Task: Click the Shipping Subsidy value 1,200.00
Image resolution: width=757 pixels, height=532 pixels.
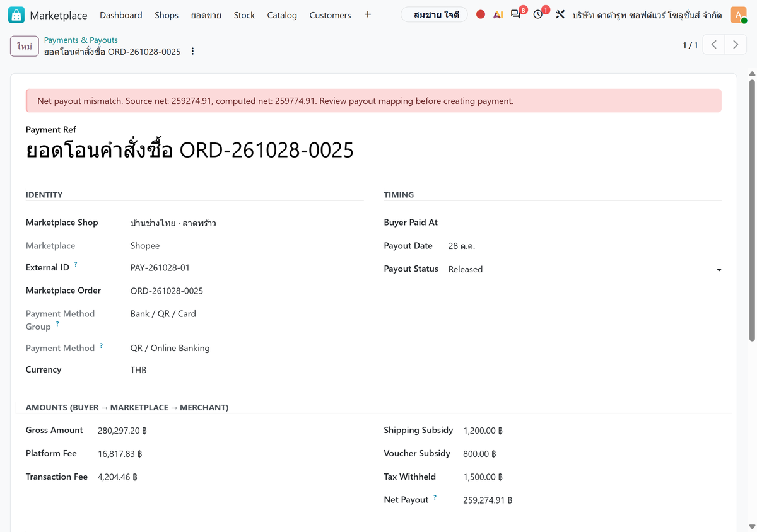Action: pos(483,431)
